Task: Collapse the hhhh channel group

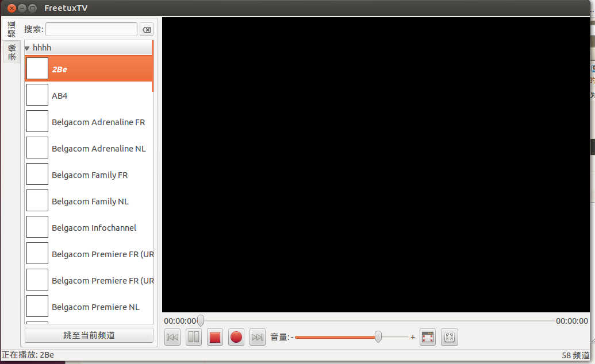Action: click(27, 48)
